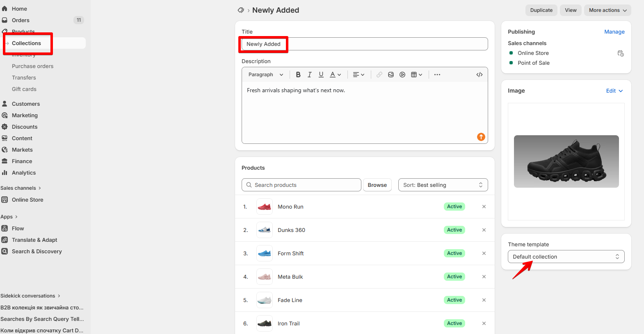The image size is (644, 334).
Task: Click the orange arrow icon in description
Action: click(481, 137)
